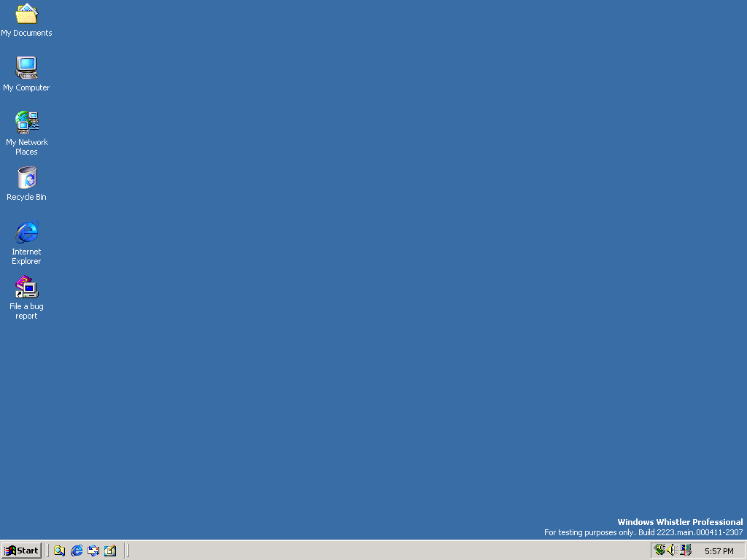Click the monitor icon in system tray

[x=684, y=551]
